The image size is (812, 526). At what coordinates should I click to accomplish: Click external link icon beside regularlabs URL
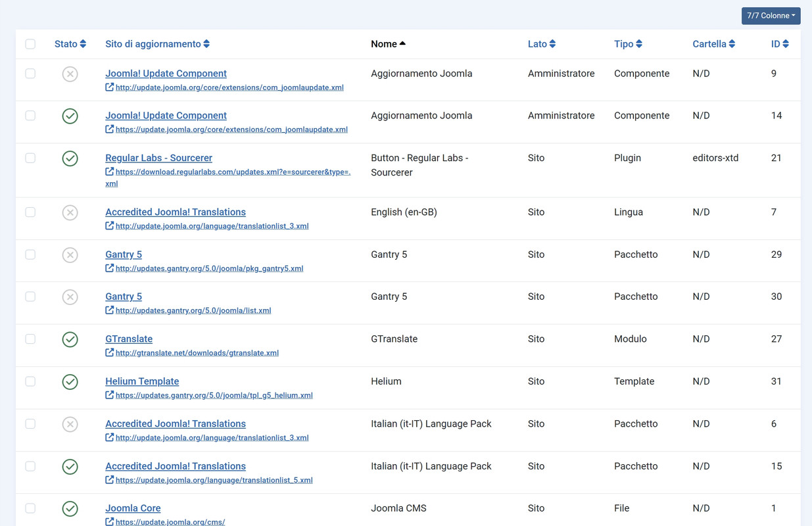coord(110,172)
